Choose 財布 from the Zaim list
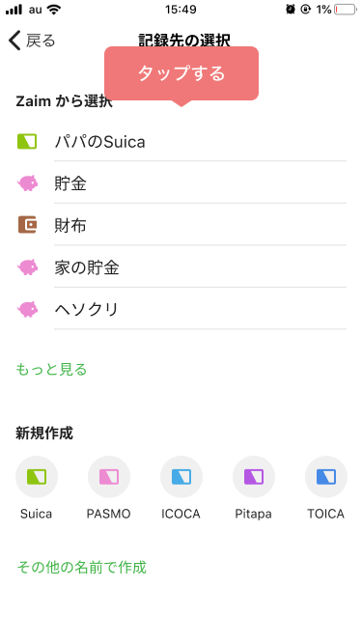 point(181,226)
